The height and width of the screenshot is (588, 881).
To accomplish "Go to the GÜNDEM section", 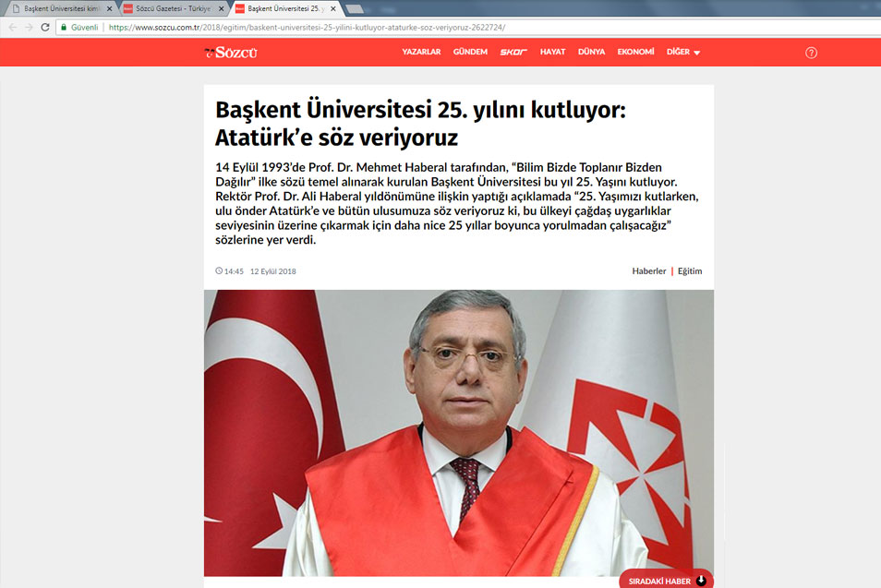I will [x=470, y=53].
